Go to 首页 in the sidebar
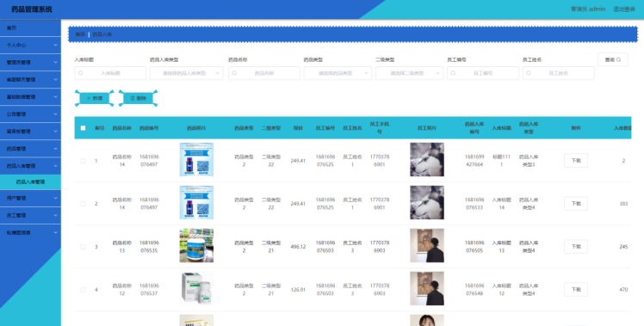The height and width of the screenshot is (326, 644). (x=30, y=28)
